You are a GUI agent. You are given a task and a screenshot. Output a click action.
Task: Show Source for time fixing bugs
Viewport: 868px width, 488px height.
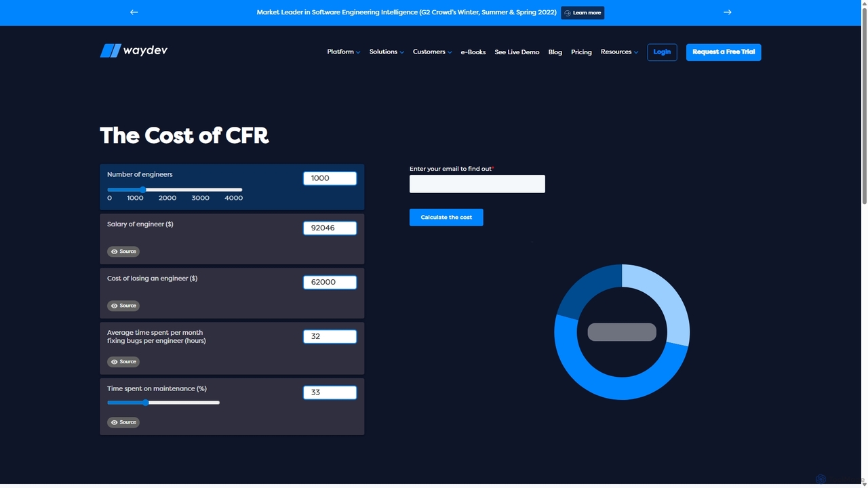123,362
